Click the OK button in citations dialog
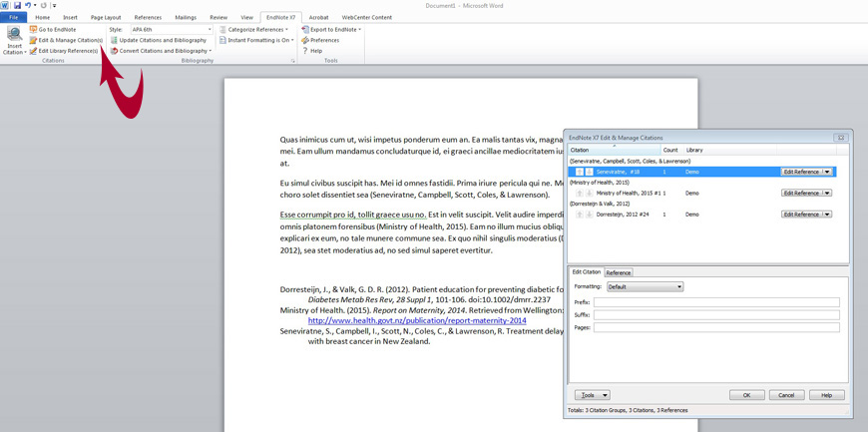The width and height of the screenshot is (868, 432). coord(746,395)
